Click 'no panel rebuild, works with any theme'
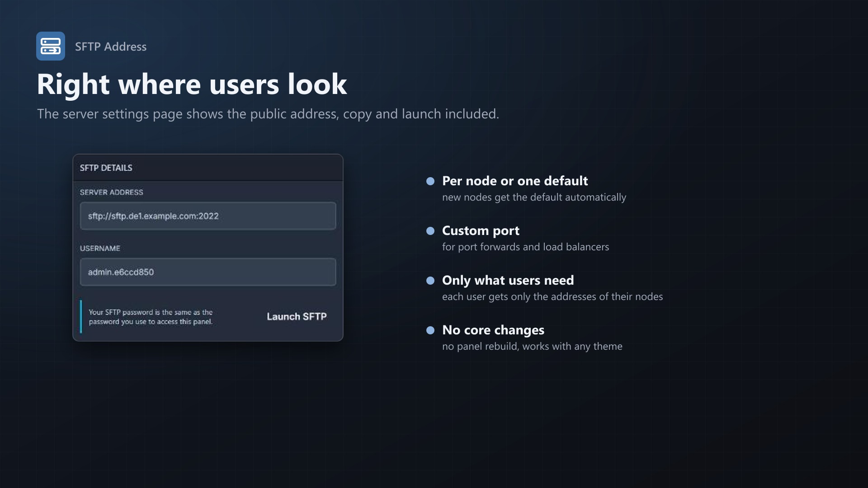868x488 pixels. (x=532, y=347)
